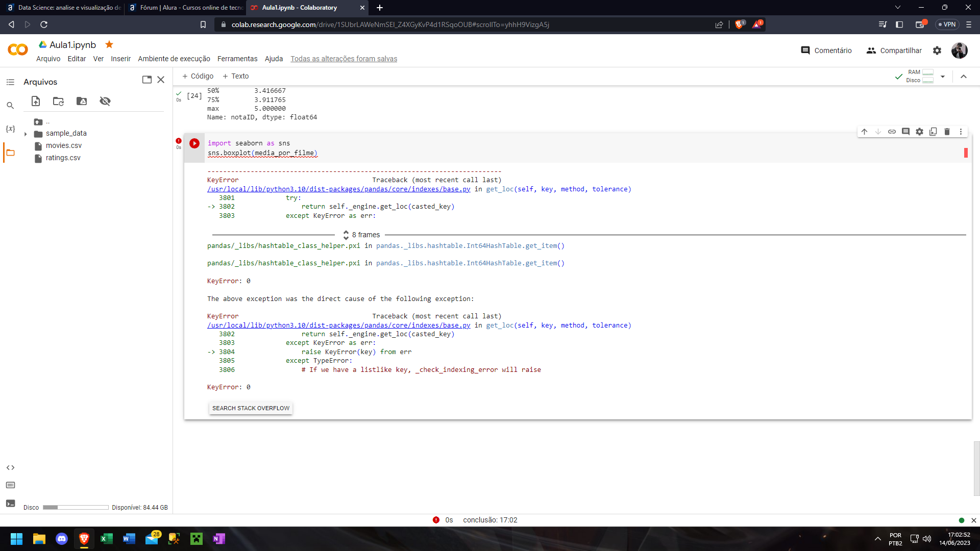Screen dimensions: 980x551
Task: Toggle hidden files visibility
Action: pos(105,101)
